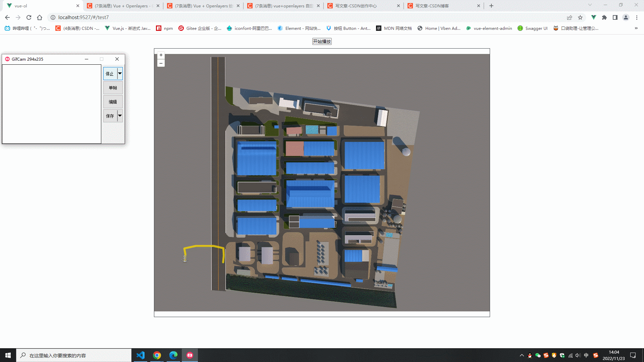Screen dimensions: 644x362
Task: Open the Vue devtools extension icon
Action: coord(593,17)
